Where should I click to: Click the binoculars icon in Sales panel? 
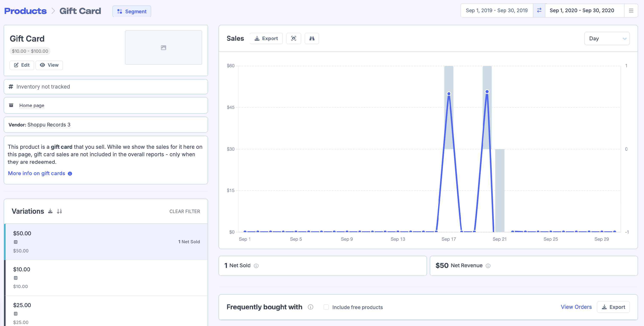[x=312, y=38]
